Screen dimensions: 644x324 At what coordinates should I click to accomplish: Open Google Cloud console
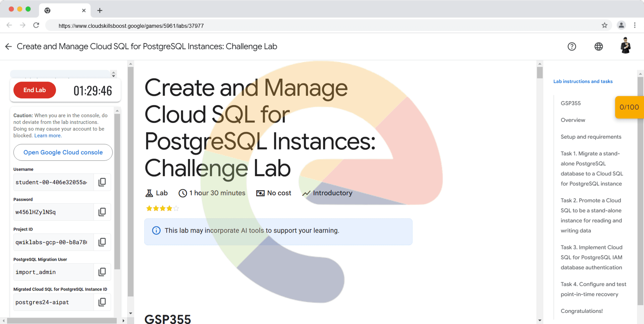pos(63,152)
